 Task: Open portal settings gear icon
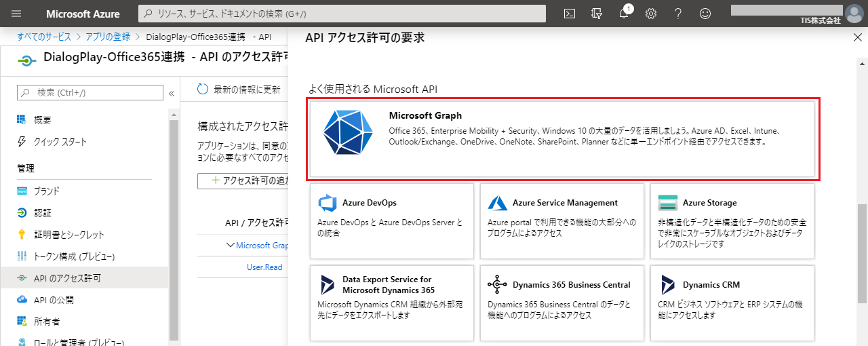click(x=651, y=14)
